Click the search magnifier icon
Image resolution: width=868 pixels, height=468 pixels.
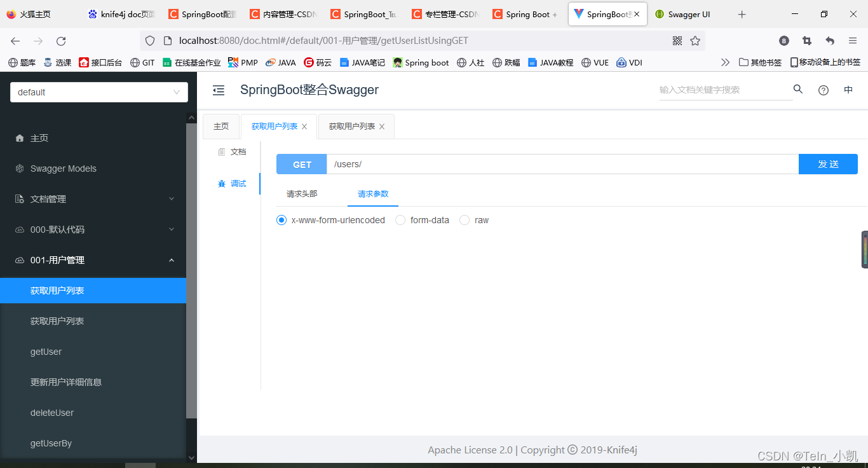(798, 89)
